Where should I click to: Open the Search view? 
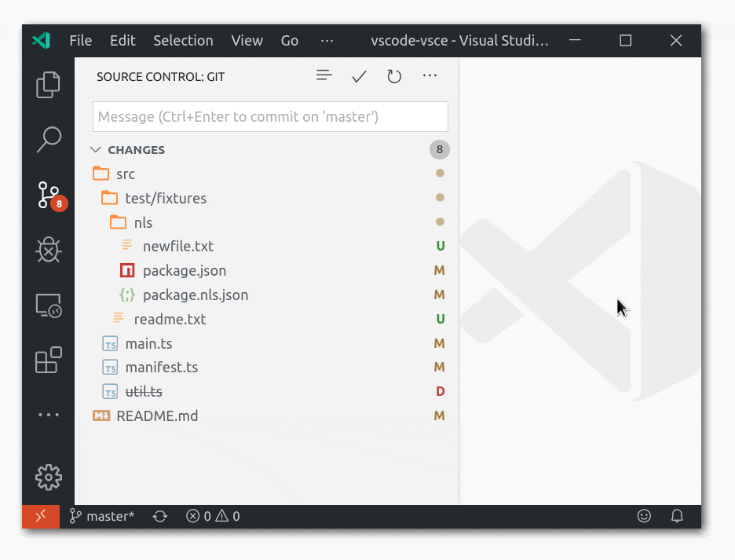pos(48,139)
